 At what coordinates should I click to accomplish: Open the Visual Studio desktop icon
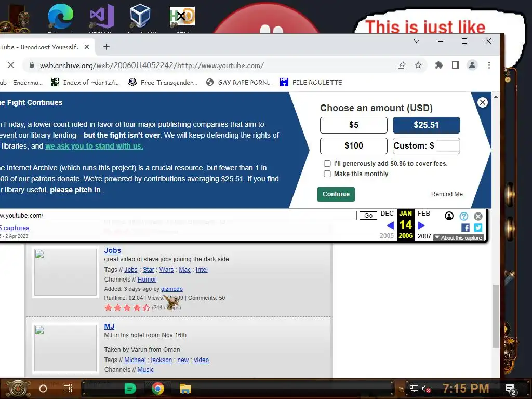tap(102, 16)
